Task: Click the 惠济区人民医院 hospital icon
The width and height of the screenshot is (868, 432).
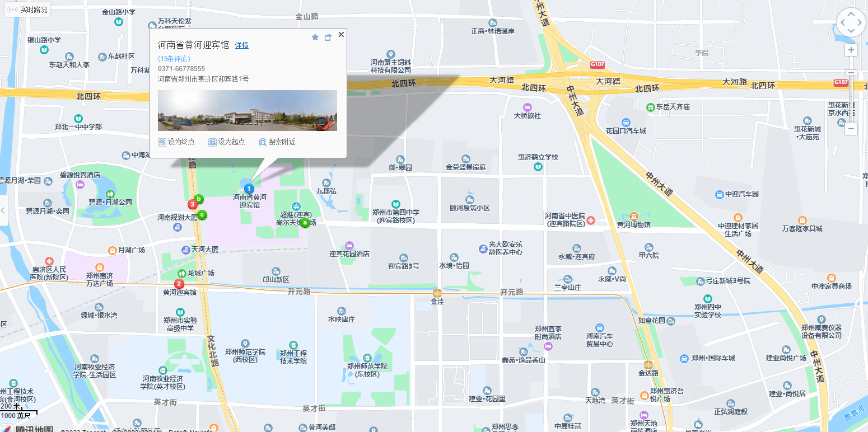Action: click(49, 261)
